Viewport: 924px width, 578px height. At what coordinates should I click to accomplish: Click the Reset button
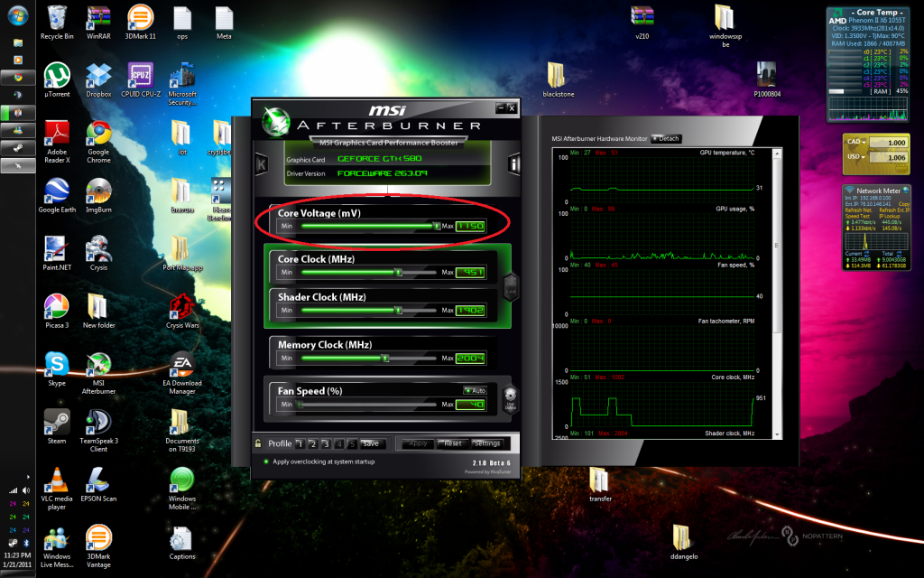point(453,443)
